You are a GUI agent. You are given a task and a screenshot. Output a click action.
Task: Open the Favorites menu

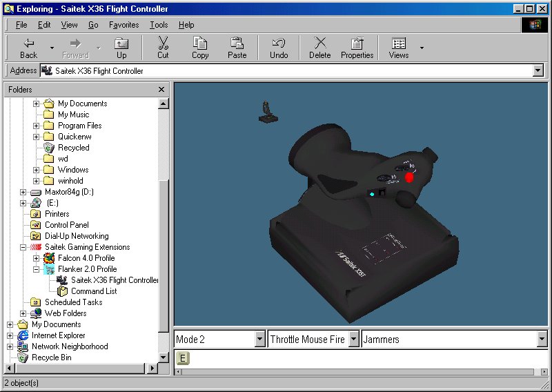click(124, 25)
